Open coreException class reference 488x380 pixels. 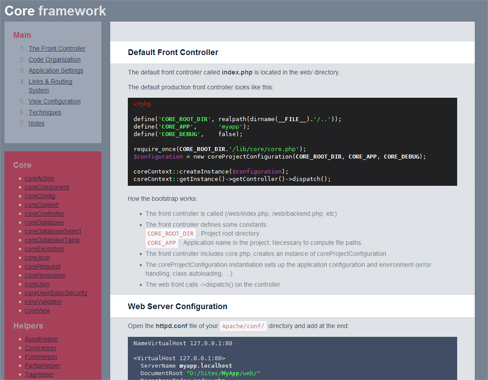[44, 249]
